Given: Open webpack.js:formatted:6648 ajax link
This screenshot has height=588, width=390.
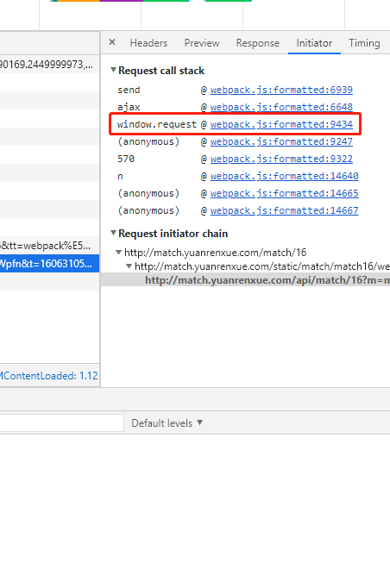Looking at the screenshot, I should pyautogui.click(x=281, y=107).
